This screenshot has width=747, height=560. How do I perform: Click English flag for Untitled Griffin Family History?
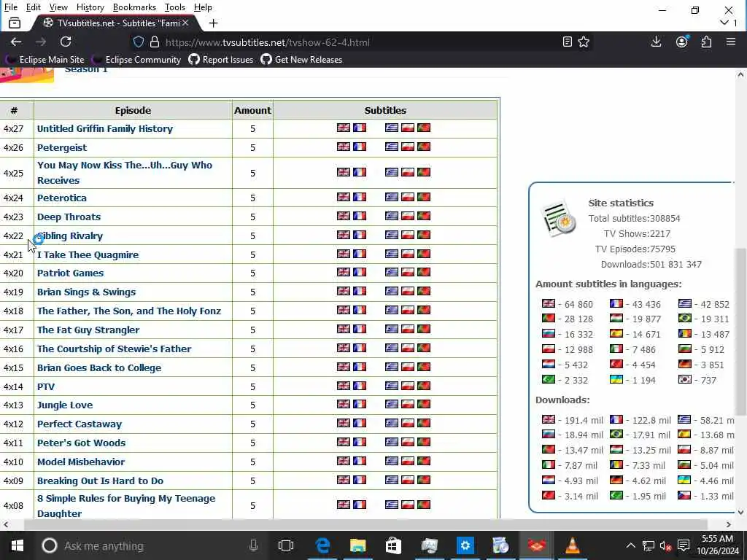click(x=344, y=128)
